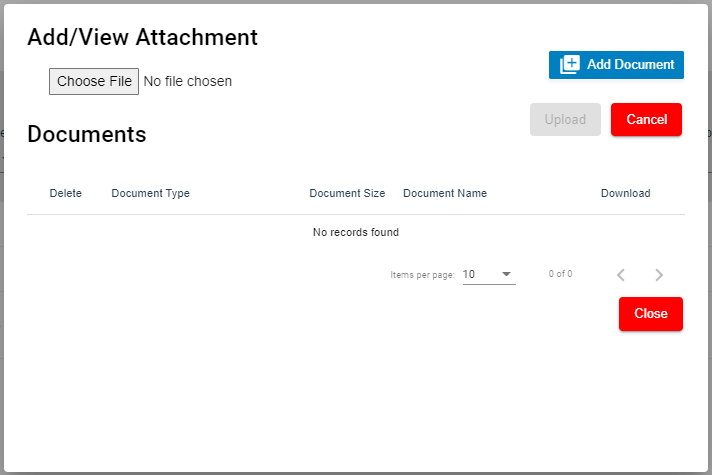The height and width of the screenshot is (475, 712).
Task: Click the Delete column header
Action: tap(66, 194)
